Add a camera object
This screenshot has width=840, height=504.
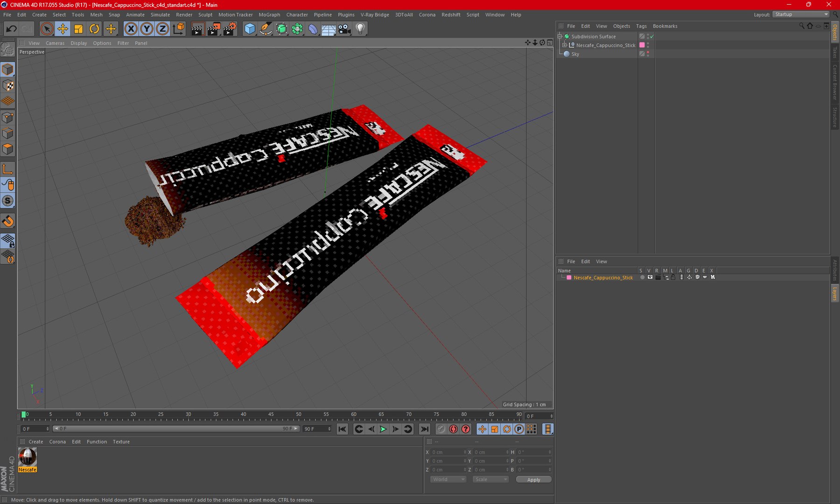coord(344,29)
